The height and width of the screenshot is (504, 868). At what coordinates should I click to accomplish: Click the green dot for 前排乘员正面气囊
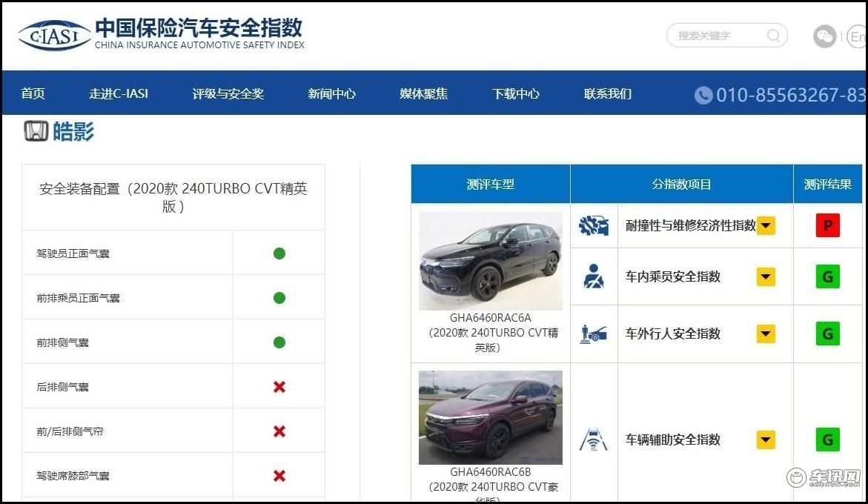279,298
